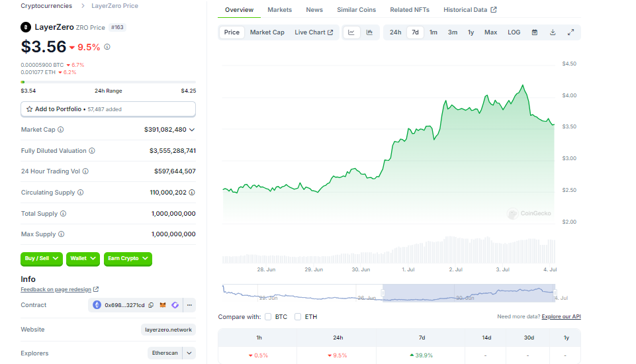Click the #163 rank badge

[117, 27]
